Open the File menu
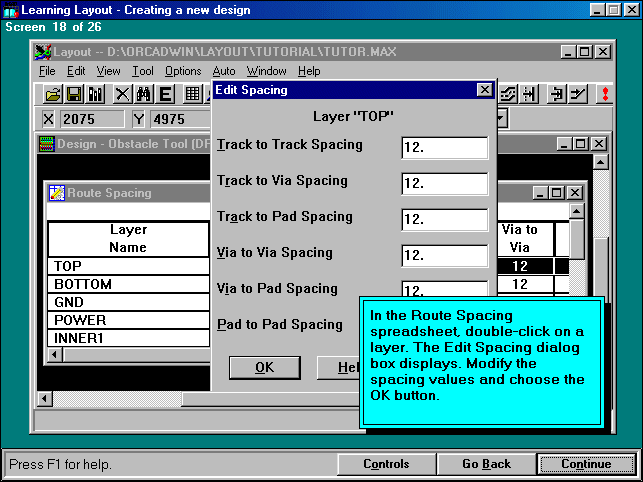 click(47, 71)
